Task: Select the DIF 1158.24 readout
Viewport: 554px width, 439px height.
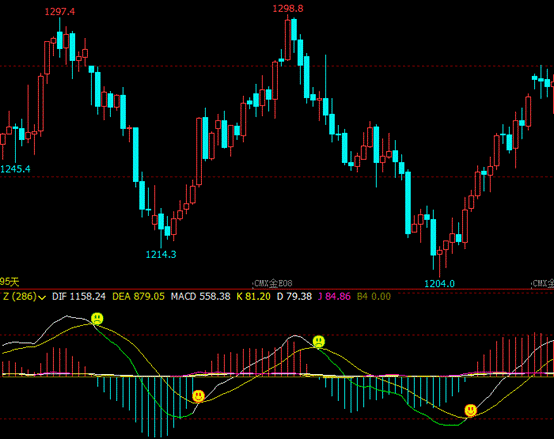Action: coord(79,296)
